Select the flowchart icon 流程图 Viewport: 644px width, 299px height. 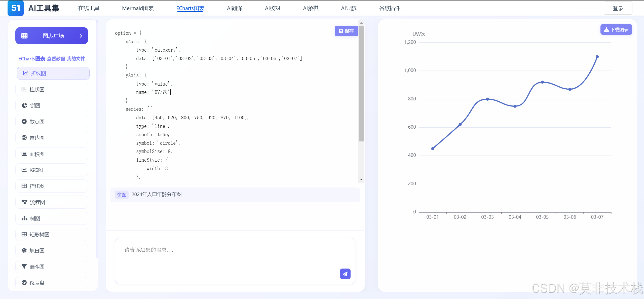point(24,202)
